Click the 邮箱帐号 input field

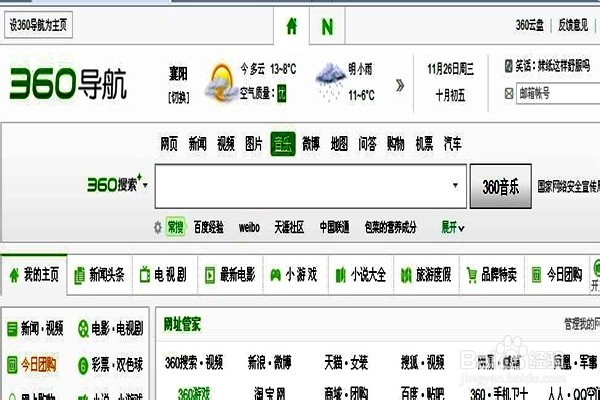click(558, 93)
